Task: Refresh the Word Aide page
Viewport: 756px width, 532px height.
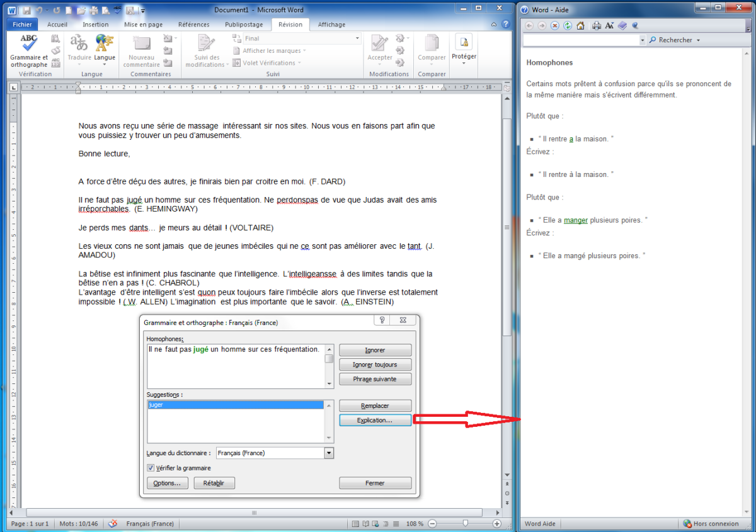Action: click(x=568, y=26)
